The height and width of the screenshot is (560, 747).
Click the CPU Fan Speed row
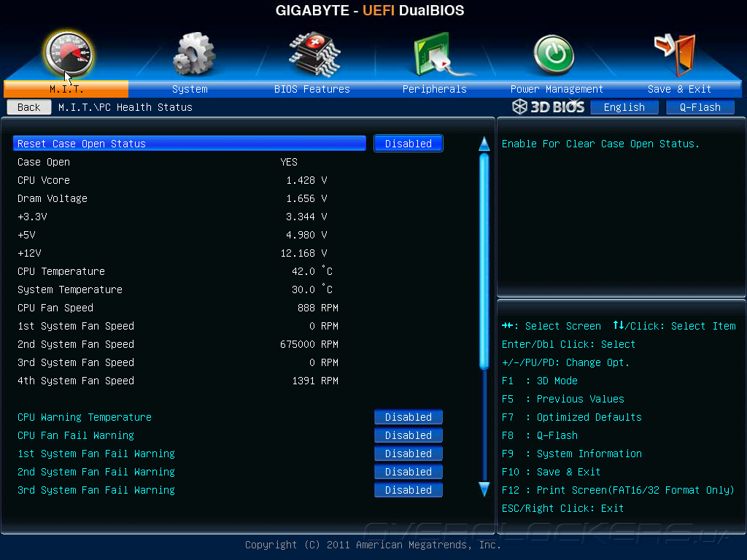(x=190, y=308)
